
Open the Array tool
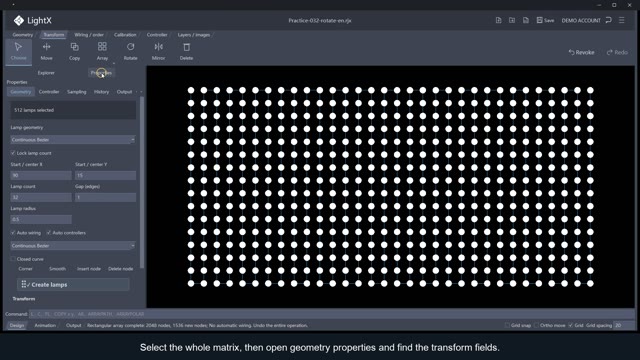[102, 51]
